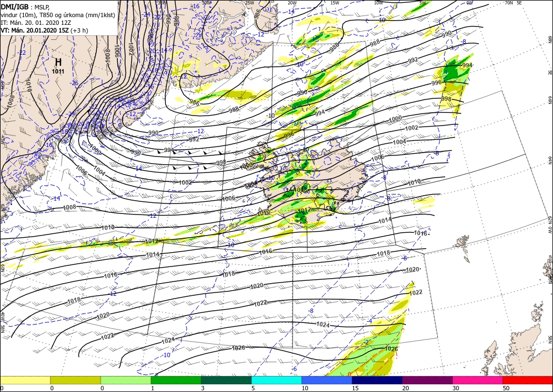Click the pink 30 mm legend swatch
Screen dimensions: 553x392
tap(478, 380)
